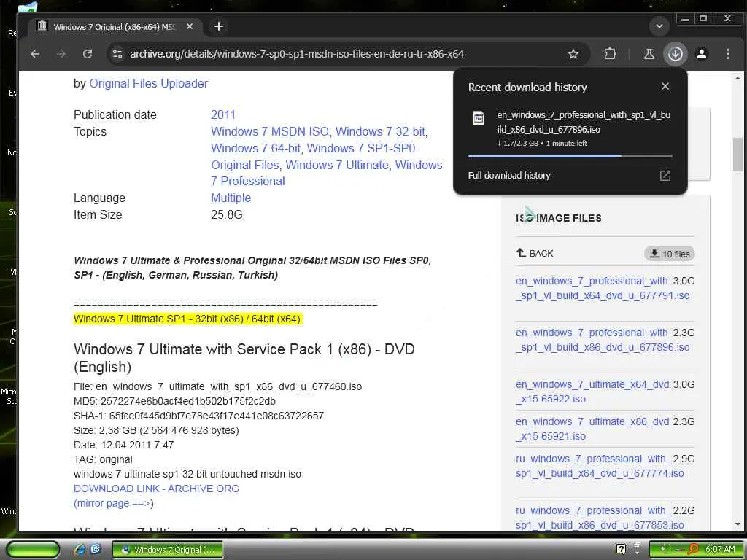Download ru_windows_7_professional x86 677853 iso

point(600,518)
